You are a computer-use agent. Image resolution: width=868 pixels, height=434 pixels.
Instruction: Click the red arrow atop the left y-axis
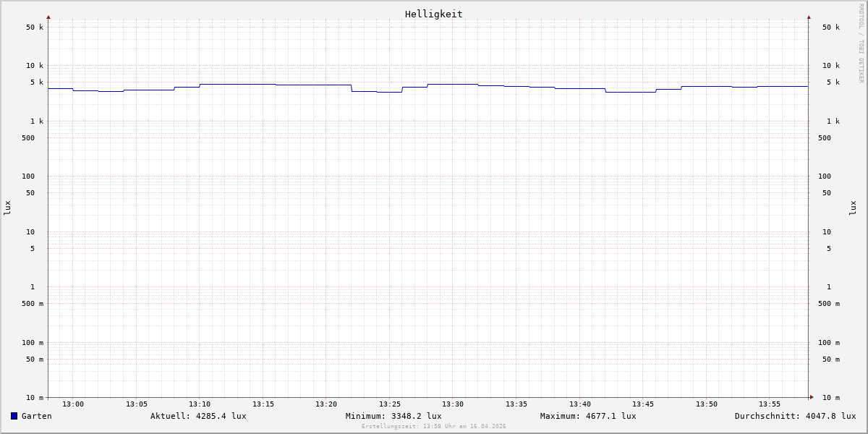(48, 17)
